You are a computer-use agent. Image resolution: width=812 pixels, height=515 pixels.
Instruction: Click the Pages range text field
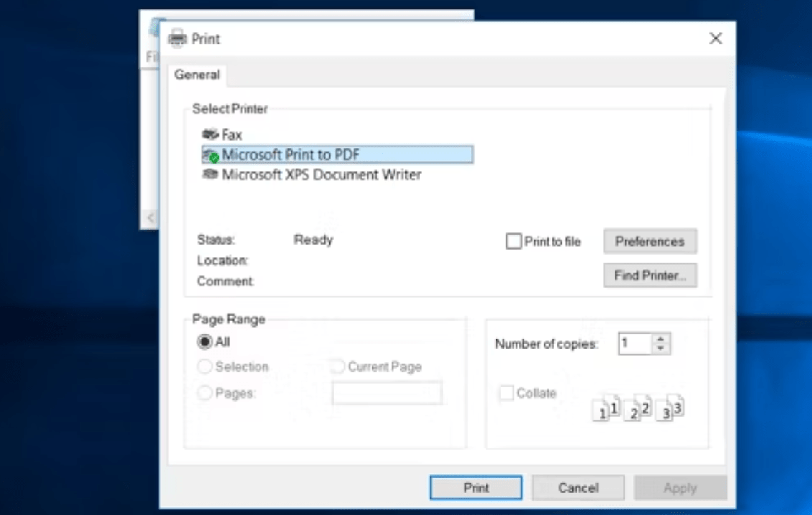tap(387, 393)
